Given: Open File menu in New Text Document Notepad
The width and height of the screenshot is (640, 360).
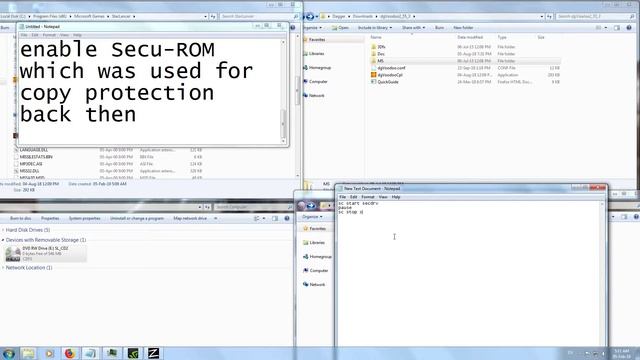Looking at the screenshot, I should 342,197.
